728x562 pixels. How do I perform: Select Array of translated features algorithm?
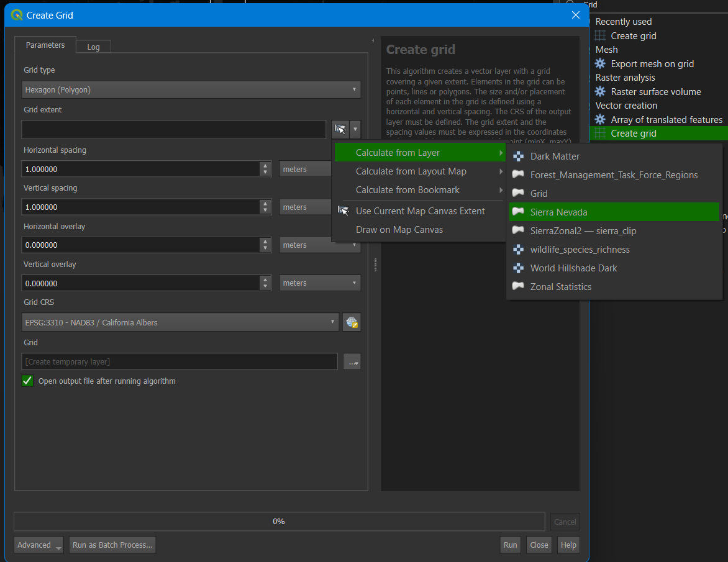666,119
